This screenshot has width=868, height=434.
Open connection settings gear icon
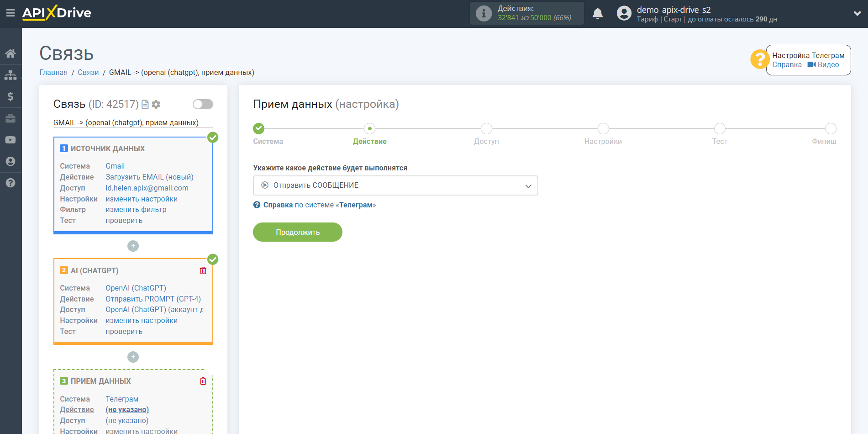point(156,105)
